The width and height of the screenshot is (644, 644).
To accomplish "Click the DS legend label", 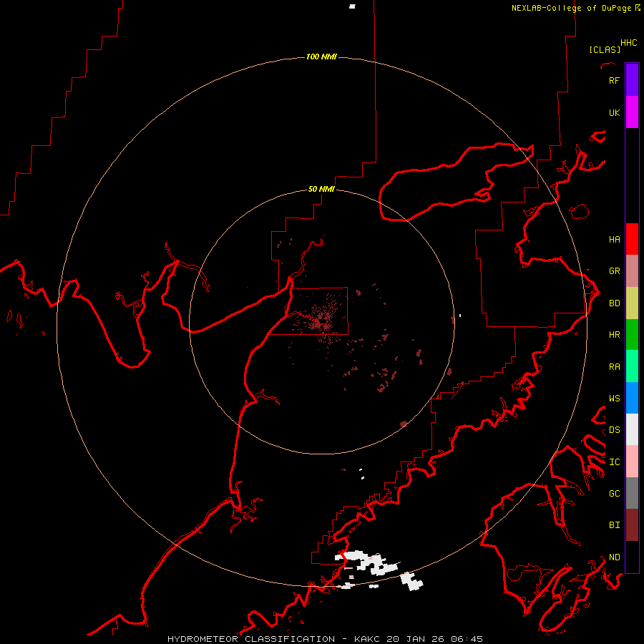I will tap(614, 430).
